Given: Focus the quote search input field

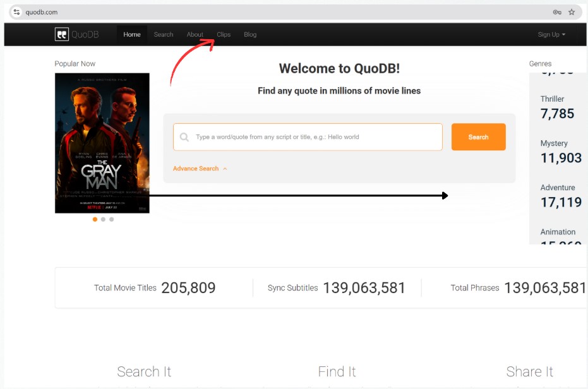Looking at the screenshot, I should 308,137.
